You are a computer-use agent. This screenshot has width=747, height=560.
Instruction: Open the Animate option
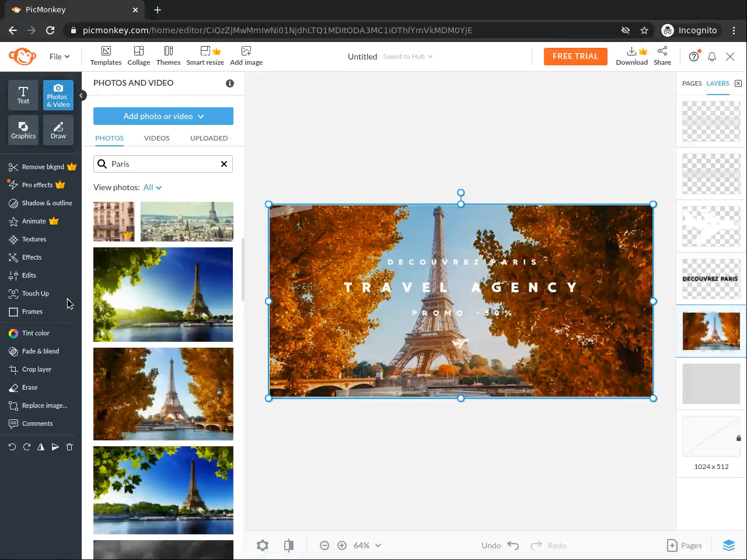[x=33, y=221]
